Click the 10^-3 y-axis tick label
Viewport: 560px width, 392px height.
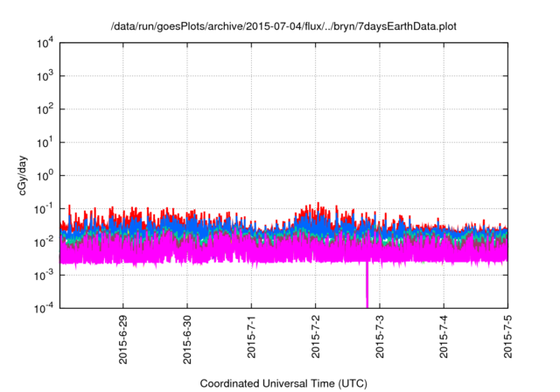44,276
